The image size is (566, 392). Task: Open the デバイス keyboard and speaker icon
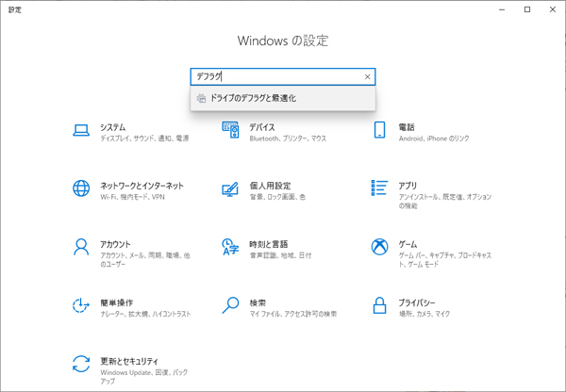230,130
